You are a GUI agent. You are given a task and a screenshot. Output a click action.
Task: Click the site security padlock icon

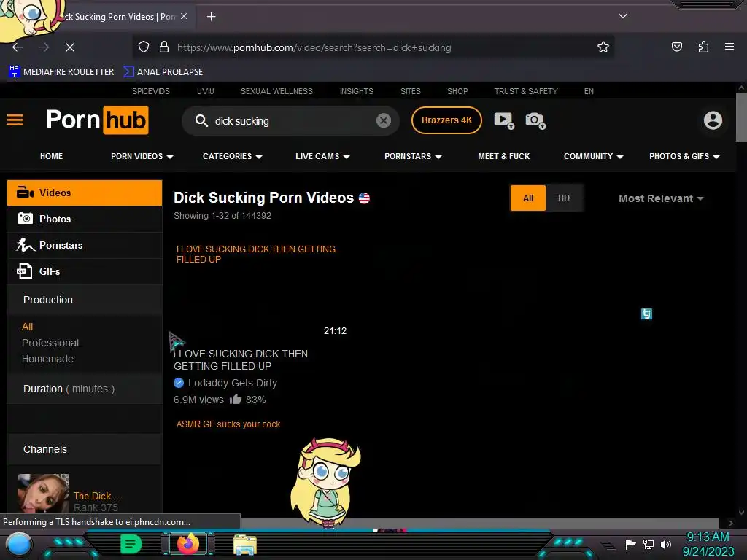pyautogui.click(x=164, y=47)
